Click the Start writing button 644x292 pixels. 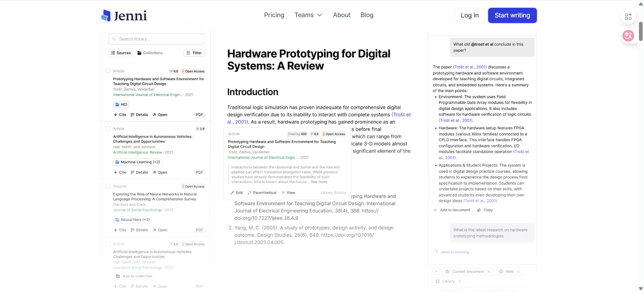point(512,15)
